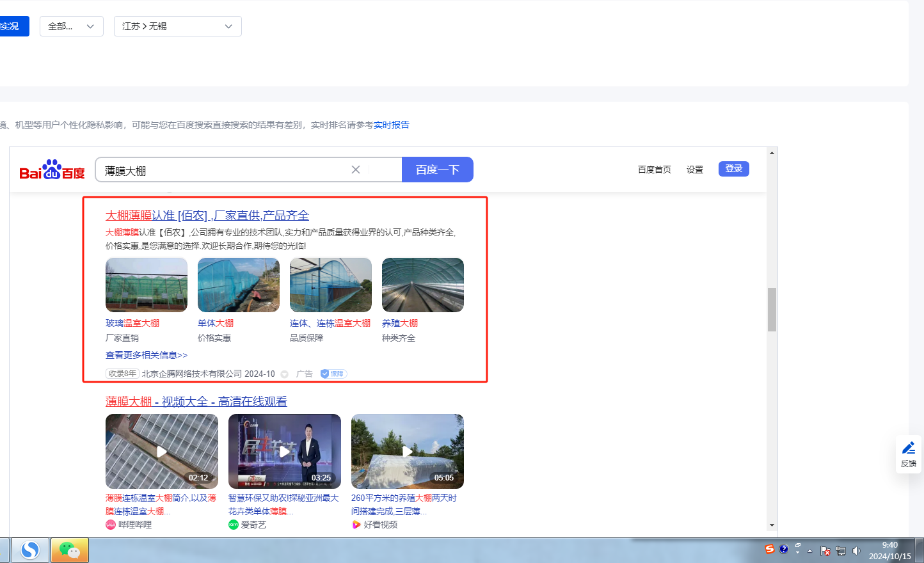
Task: Click the 收录8年 badge
Action: click(122, 374)
